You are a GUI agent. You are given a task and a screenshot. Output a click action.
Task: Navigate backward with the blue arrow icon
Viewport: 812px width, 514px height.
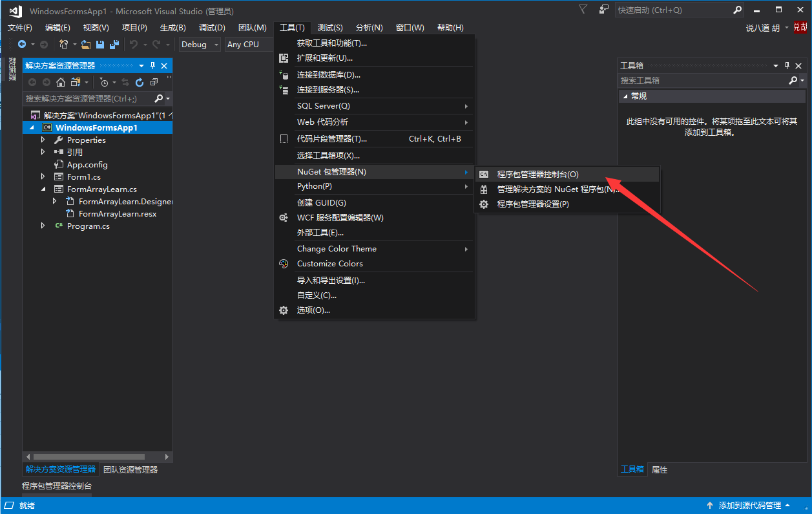click(x=22, y=45)
